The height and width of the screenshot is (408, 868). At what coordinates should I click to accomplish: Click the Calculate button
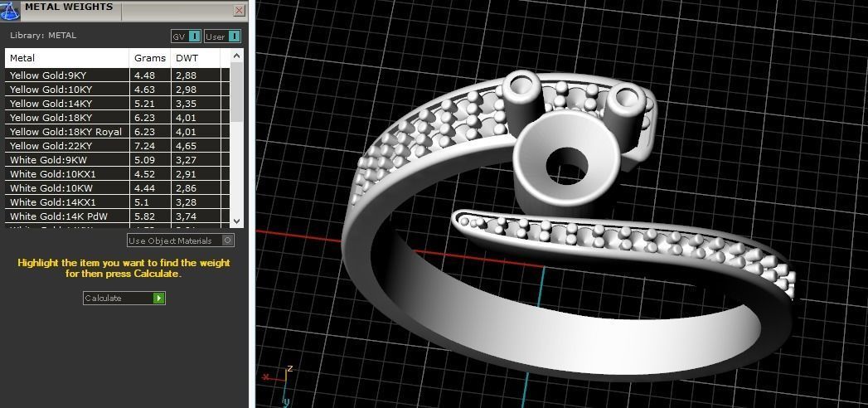(x=124, y=298)
